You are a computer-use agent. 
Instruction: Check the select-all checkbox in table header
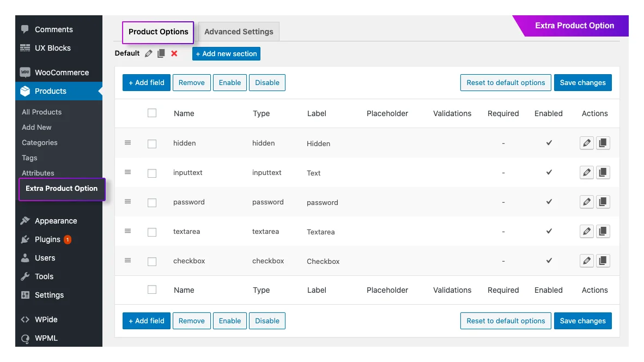pyautogui.click(x=152, y=113)
